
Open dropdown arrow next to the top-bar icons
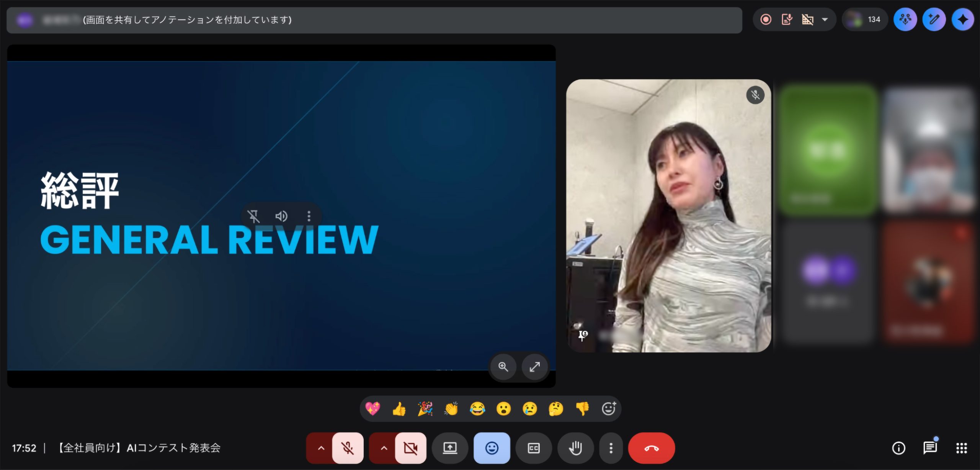825,20
